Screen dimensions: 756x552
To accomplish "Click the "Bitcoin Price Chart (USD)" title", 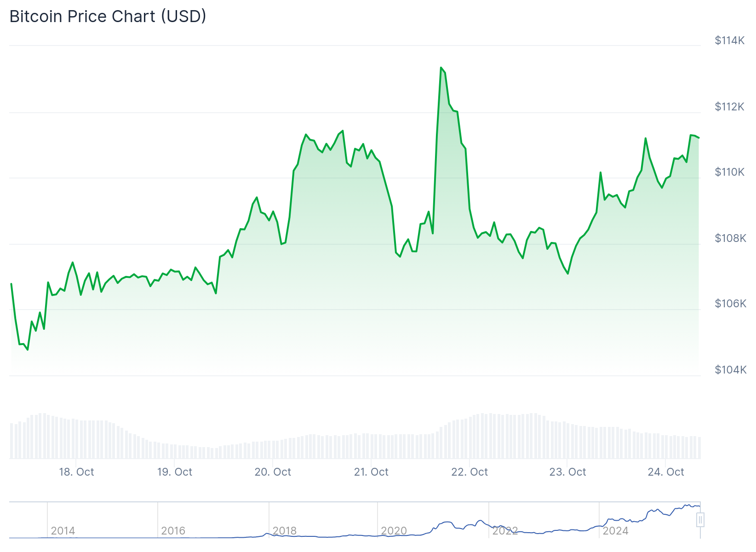I will tap(108, 17).
